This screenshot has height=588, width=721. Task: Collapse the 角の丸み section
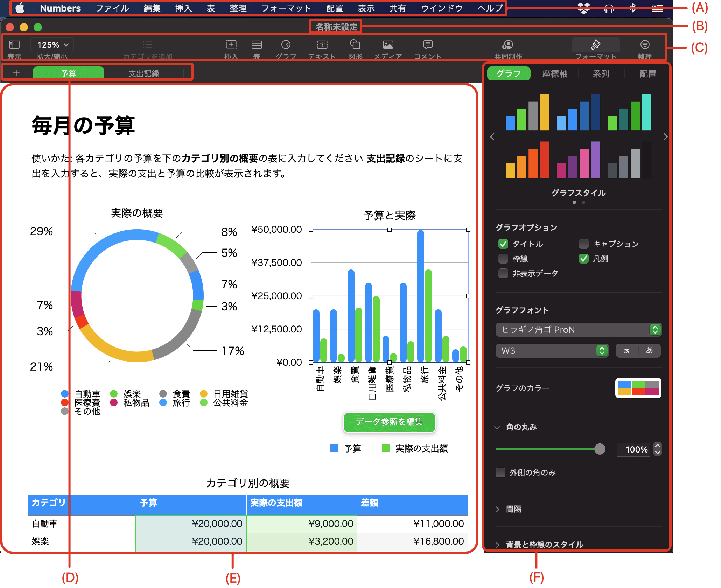coord(497,427)
